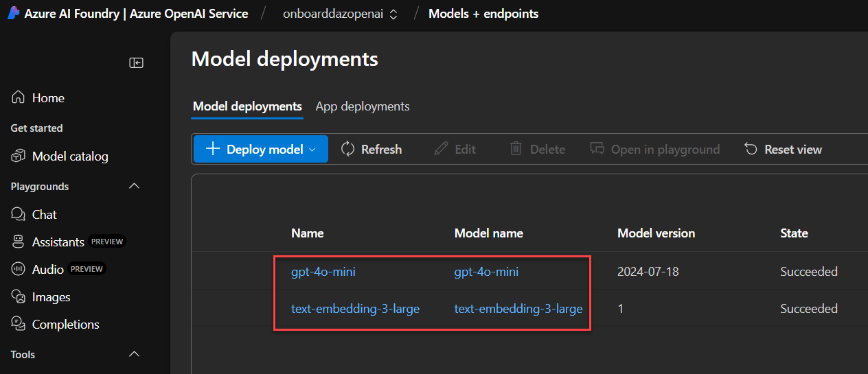Screen dimensions: 868x374
Task: Click the 2024-07-18 model version cell
Action: [648, 272]
